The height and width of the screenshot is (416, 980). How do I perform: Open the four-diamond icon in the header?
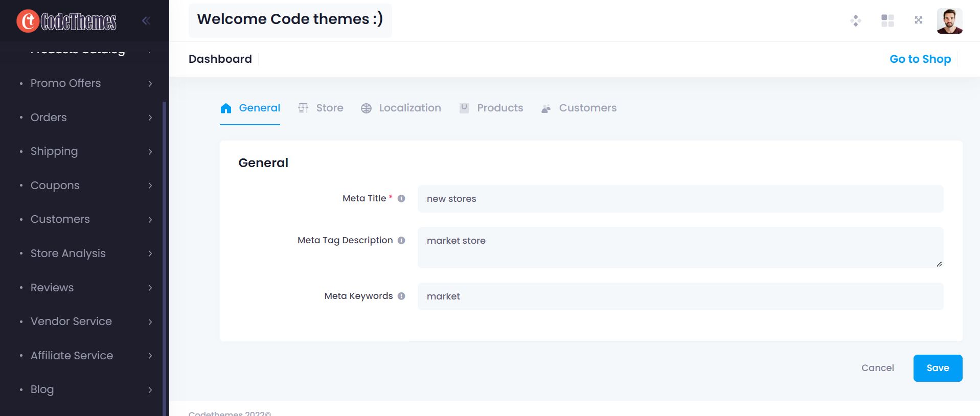click(855, 20)
